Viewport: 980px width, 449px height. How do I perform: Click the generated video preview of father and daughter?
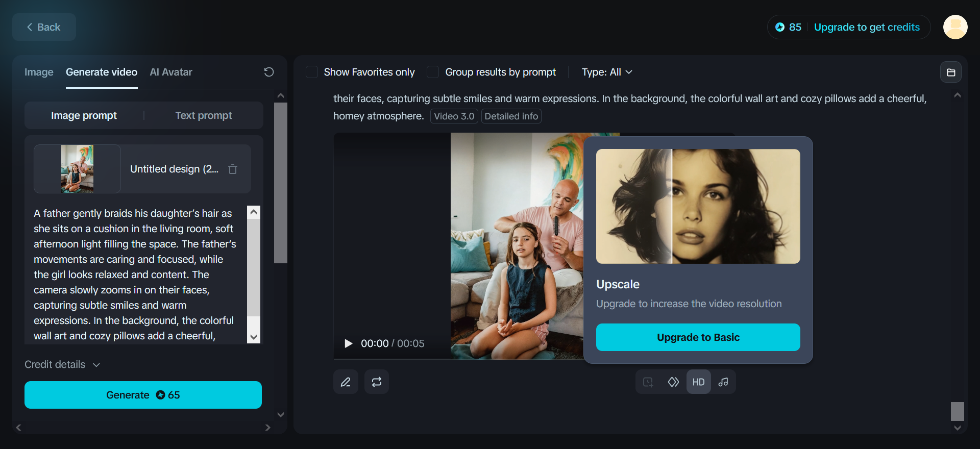517,246
